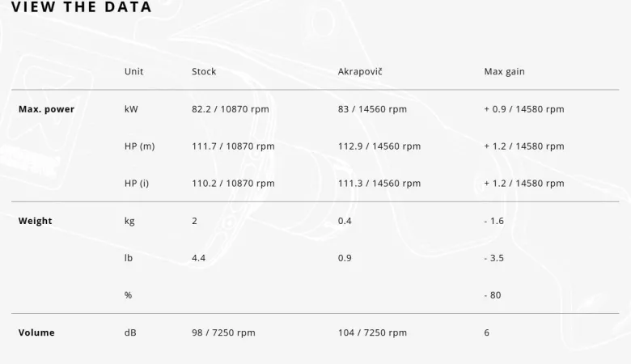Select the Unit column header
The height and width of the screenshot is (364, 631).
point(133,72)
